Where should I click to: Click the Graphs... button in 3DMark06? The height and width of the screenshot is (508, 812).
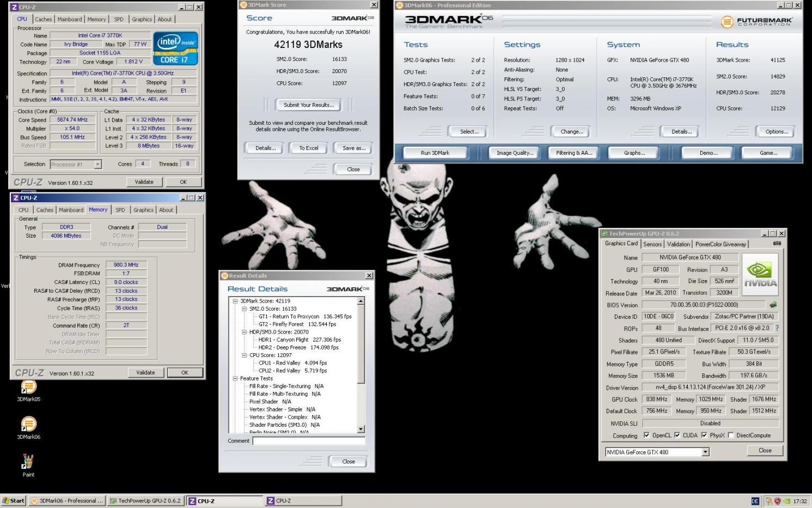[634, 153]
